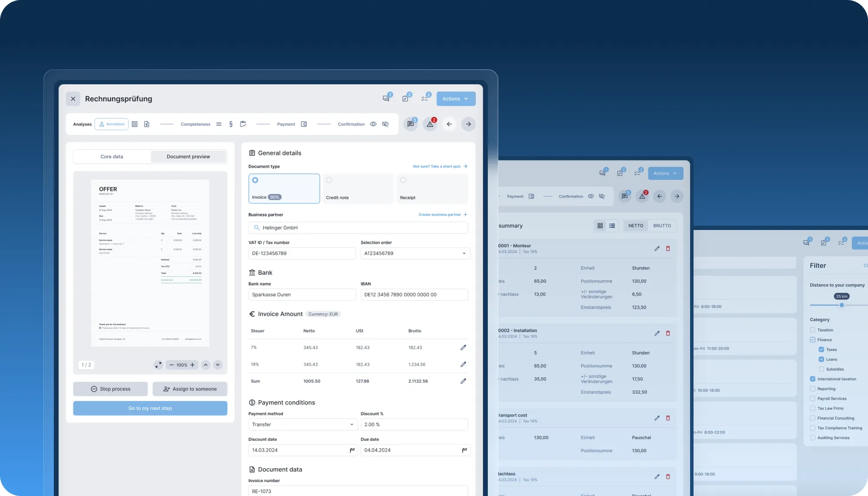
Task: Click the paragraph section symbol icon
Action: pyautogui.click(x=230, y=124)
